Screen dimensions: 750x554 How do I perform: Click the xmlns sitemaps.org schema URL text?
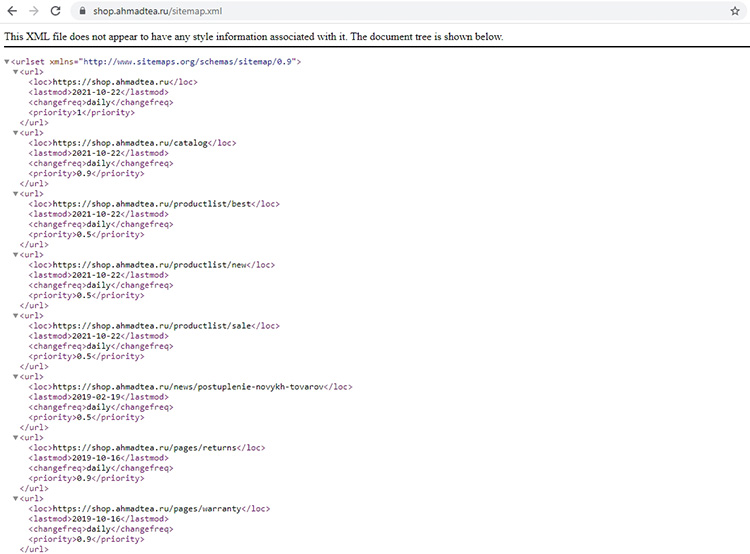190,62
